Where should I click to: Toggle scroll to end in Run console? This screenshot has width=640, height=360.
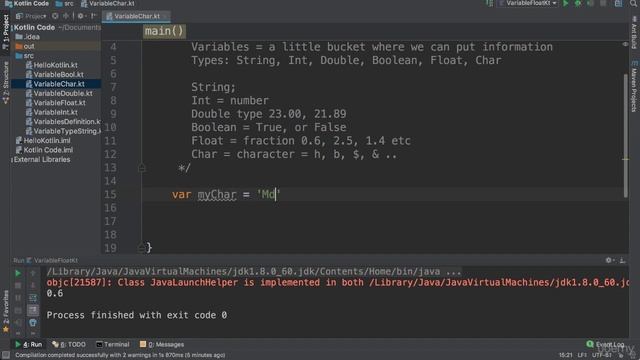[x=33, y=311]
